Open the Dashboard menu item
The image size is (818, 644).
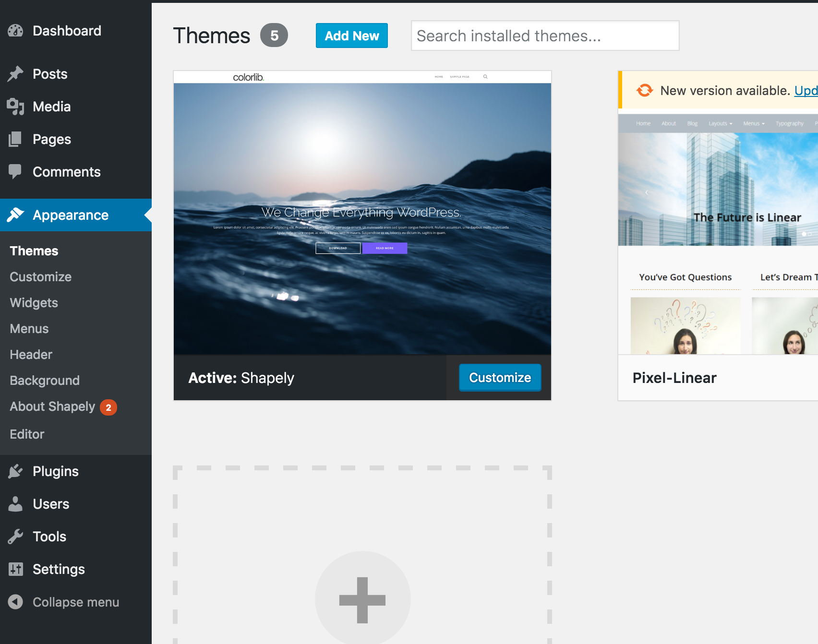click(67, 31)
